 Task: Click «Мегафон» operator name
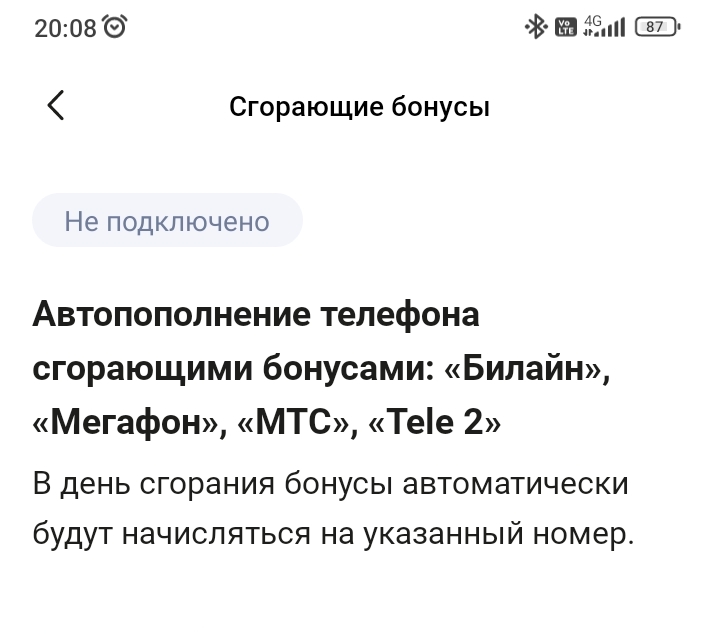[x=127, y=424]
